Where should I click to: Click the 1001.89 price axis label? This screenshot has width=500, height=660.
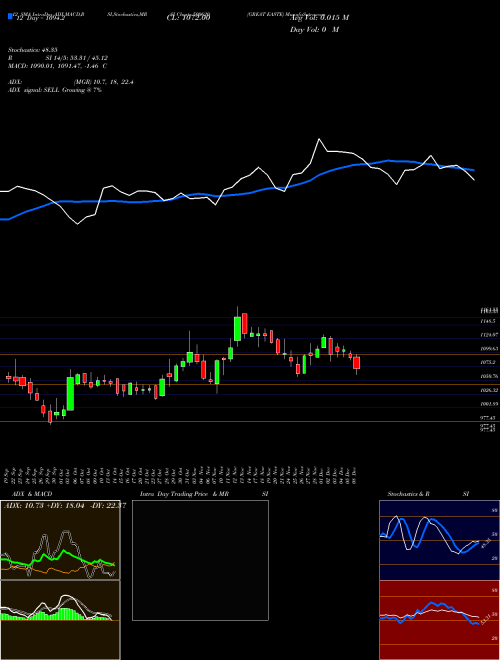click(x=490, y=404)
